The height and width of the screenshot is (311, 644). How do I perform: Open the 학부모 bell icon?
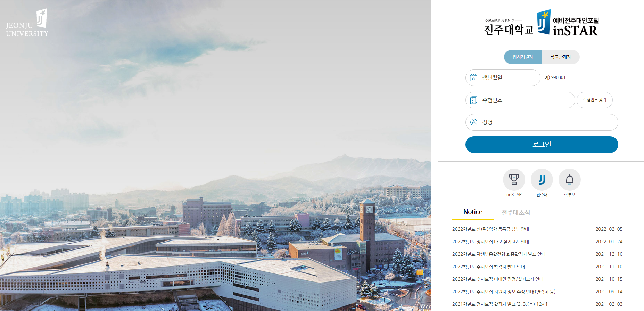(x=570, y=180)
